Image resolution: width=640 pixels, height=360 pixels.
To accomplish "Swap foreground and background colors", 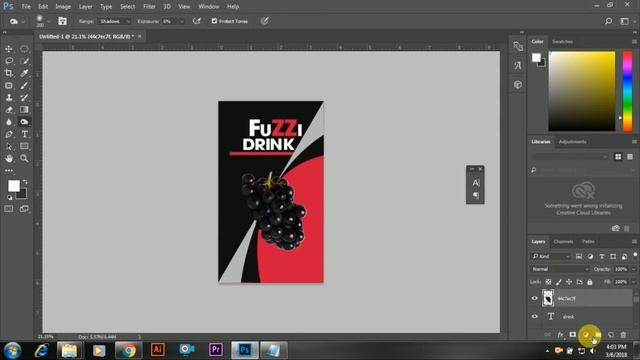I will pos(25,181).
